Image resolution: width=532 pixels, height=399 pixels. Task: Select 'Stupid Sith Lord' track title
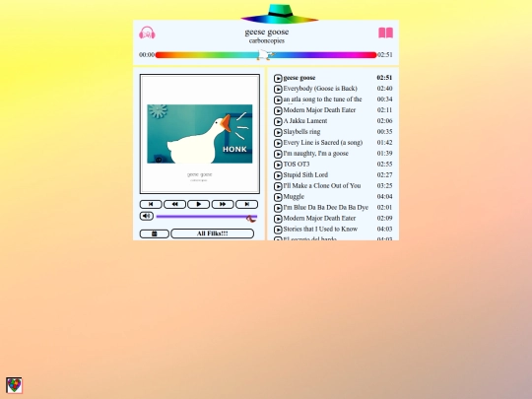coord(305,175)
